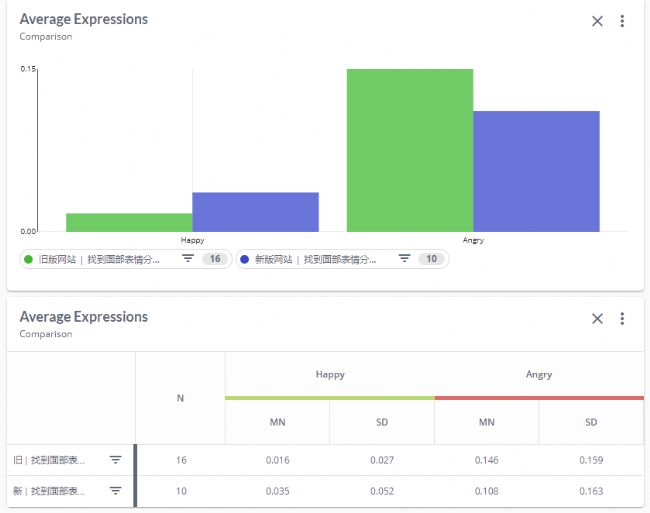The width and height of the screenshot is (650, 513).
Task: Click filter icon in 新版网站 legend chip
Action: click(x=404, y=259)
